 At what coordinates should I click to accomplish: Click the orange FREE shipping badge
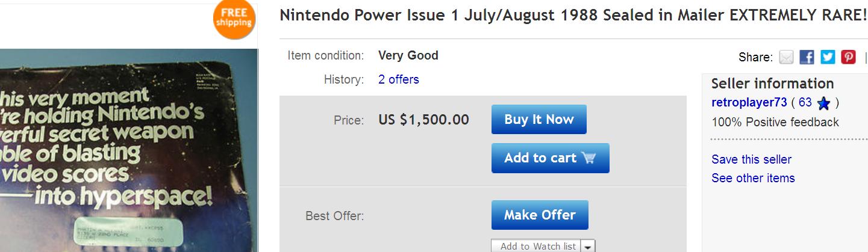point(234,20)
